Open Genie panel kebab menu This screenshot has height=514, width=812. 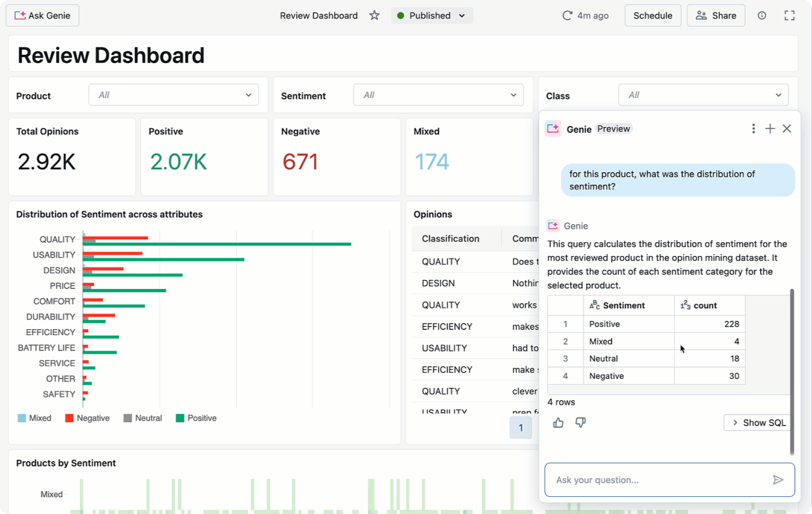[753, 129]
